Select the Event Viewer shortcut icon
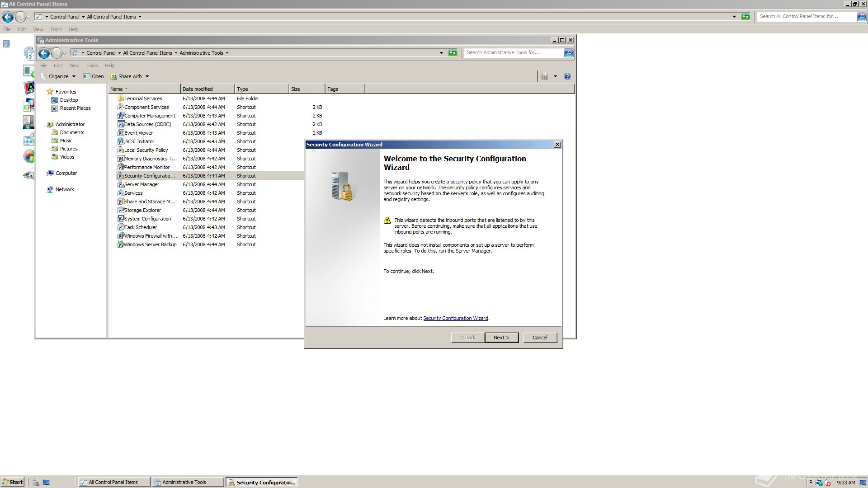Viewport: 868px width, 488px height. tap(120, 133)
